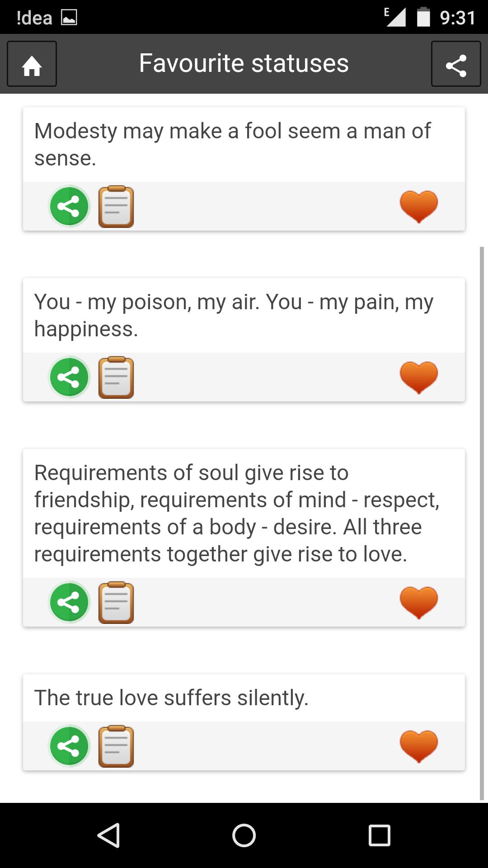The image size is (488, 868).
Task: Unfavourite the Modesty quote via heart icon
Action: [x=418, y=207]
